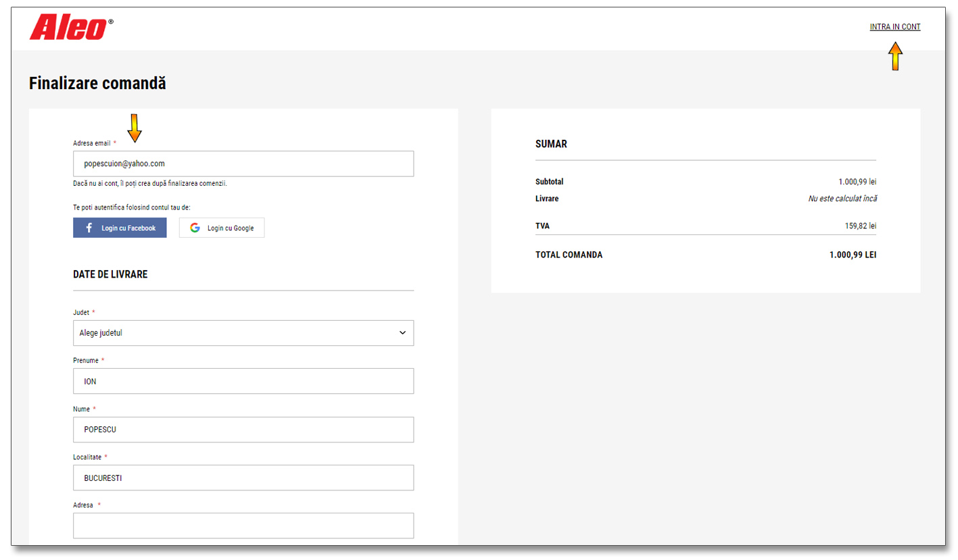Click the Prenume field containing ION
Screen dimensions: 958x560
243,381
